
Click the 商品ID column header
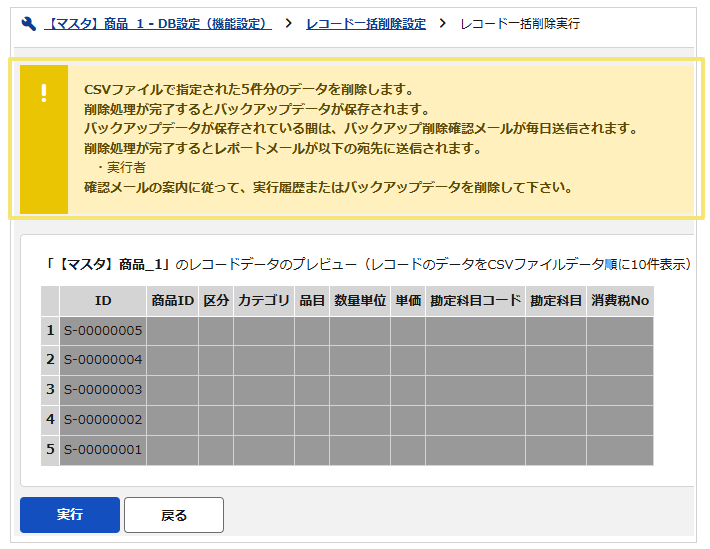[173, 301]
